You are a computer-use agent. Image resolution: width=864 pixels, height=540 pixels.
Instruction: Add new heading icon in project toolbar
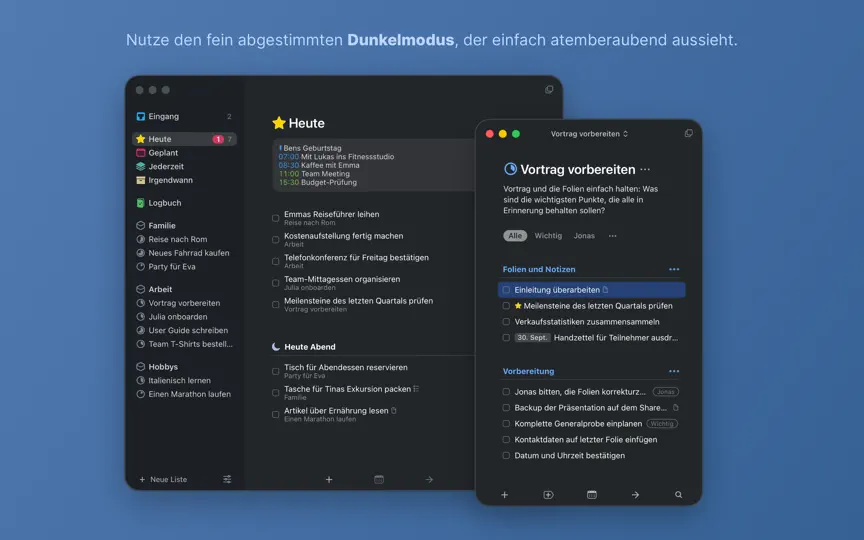pos(548,495)
